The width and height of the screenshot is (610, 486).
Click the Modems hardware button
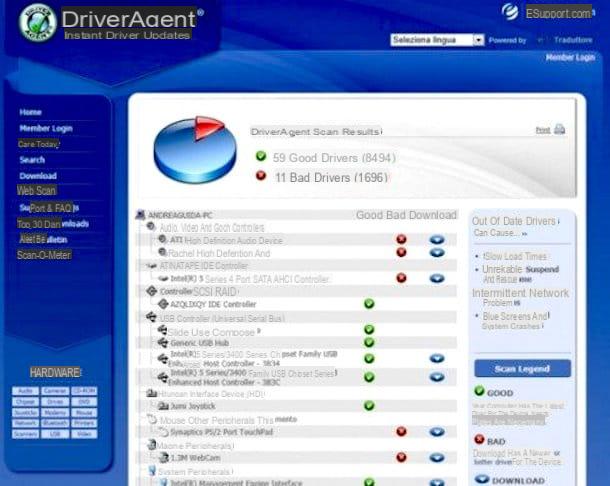55,412
